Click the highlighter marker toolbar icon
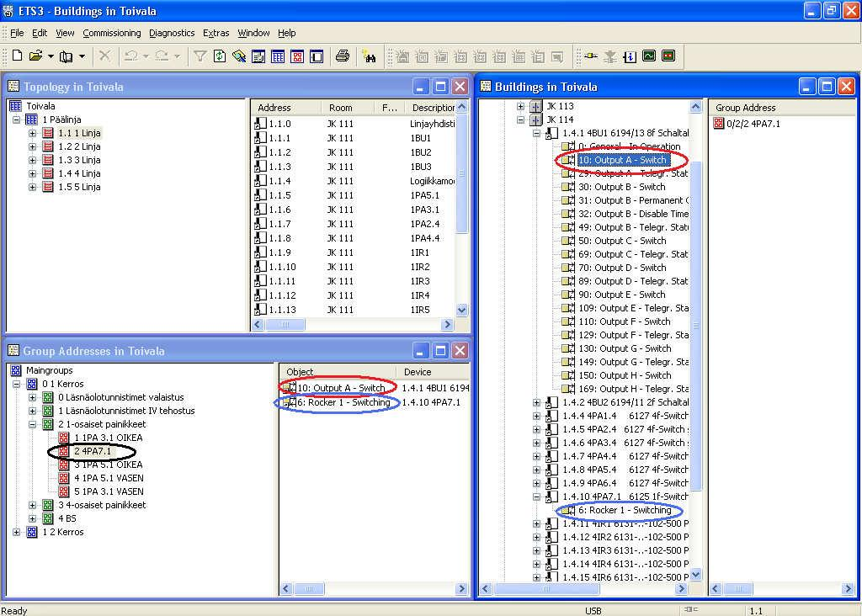Image resolution: width=862 pixels, height=616 pixels. [239, 56]
